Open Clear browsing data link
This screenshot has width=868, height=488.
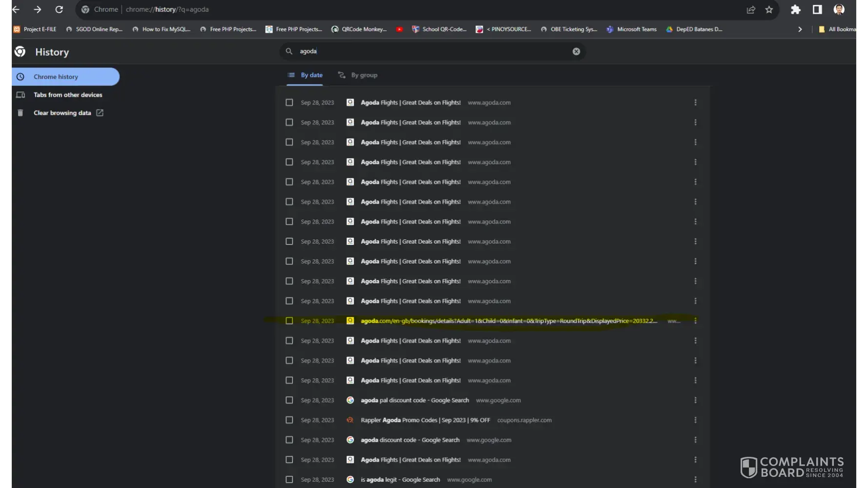[62, 113]
